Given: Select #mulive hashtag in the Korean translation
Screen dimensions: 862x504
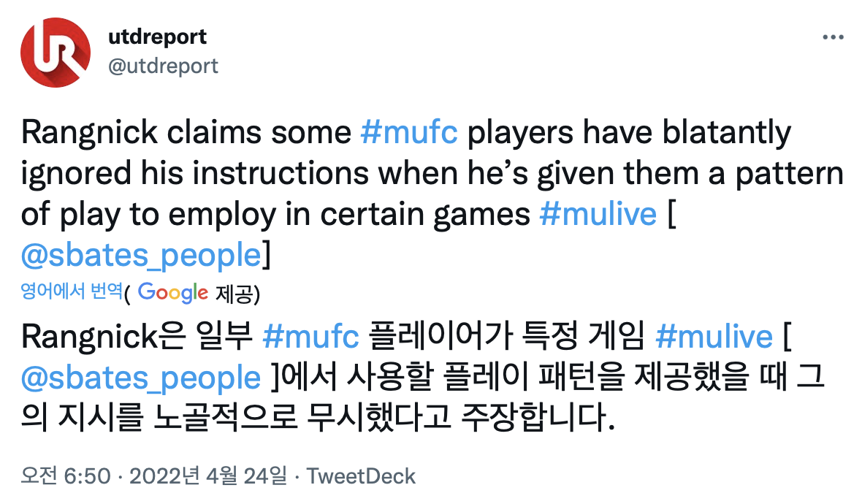Looking at the screenshot, I should 714,337.
